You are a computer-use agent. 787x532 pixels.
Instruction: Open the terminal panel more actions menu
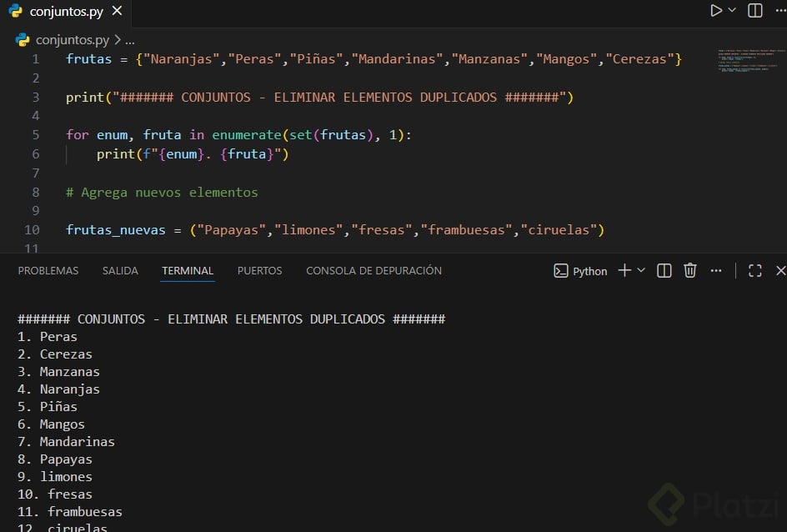coord(716,271)
